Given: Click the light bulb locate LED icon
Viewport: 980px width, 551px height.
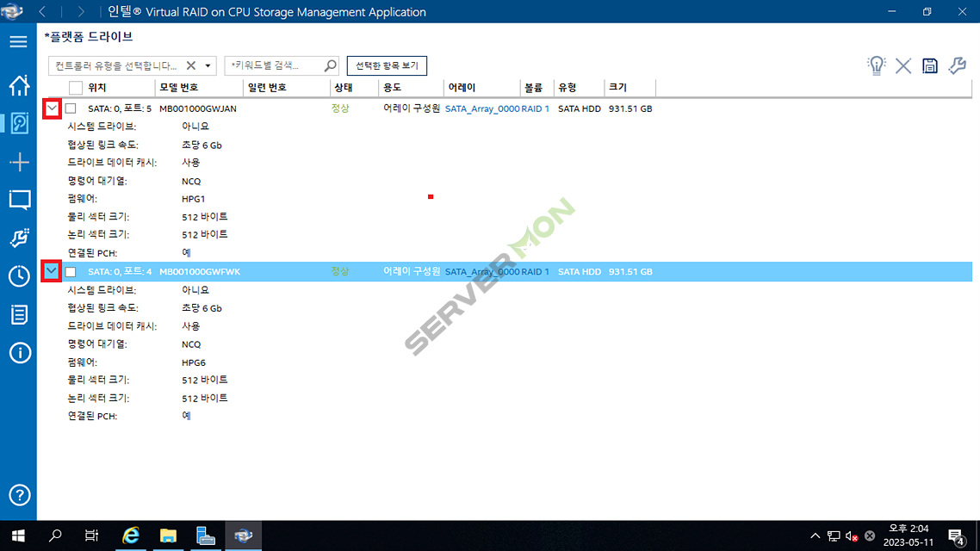Looking at the screenshot, I should [877, 65].
